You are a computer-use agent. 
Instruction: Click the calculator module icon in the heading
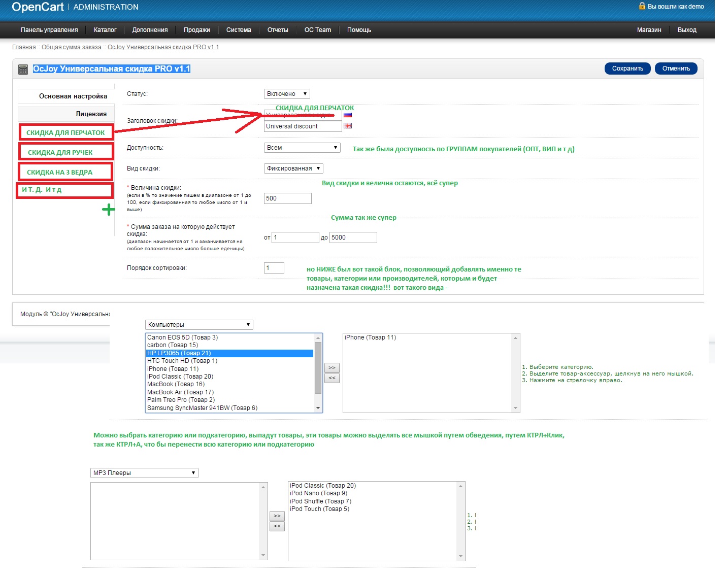[23, 70]
